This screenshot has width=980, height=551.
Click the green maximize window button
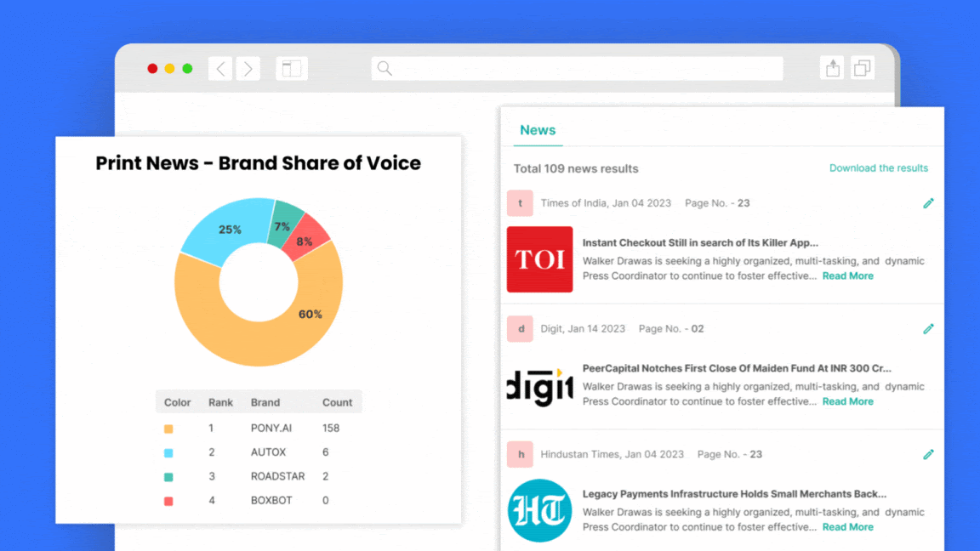[x=187, y=69]
